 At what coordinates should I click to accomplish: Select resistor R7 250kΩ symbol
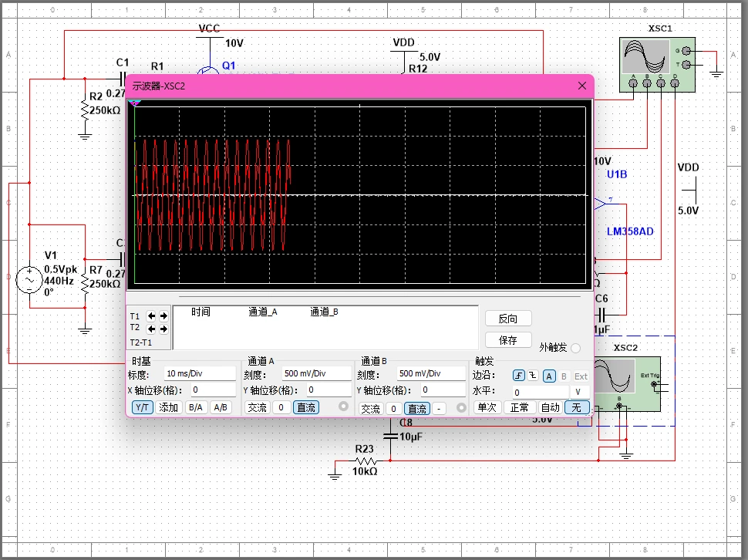[x=85, y=285]
